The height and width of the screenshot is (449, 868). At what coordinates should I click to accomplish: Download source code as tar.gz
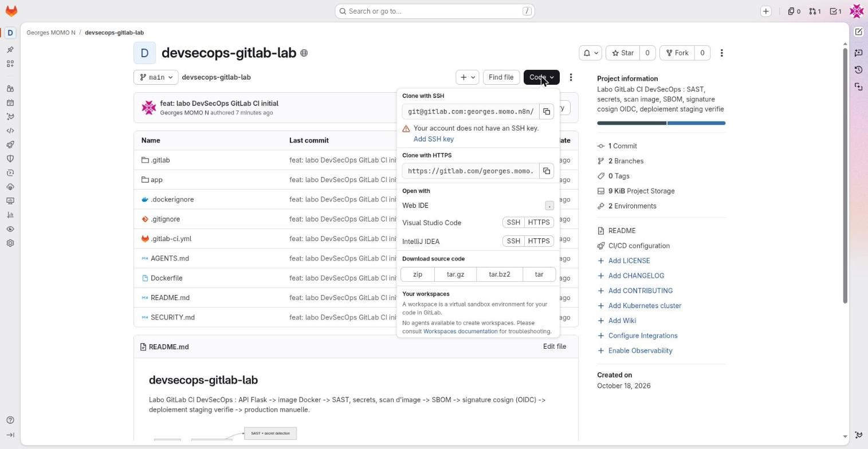click(455, 274)
